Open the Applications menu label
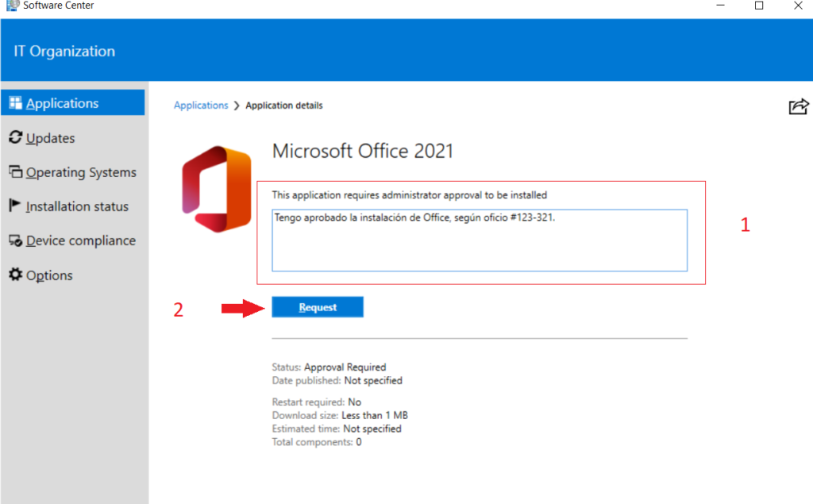Screen dimensions: 813x504 point(62,103)
